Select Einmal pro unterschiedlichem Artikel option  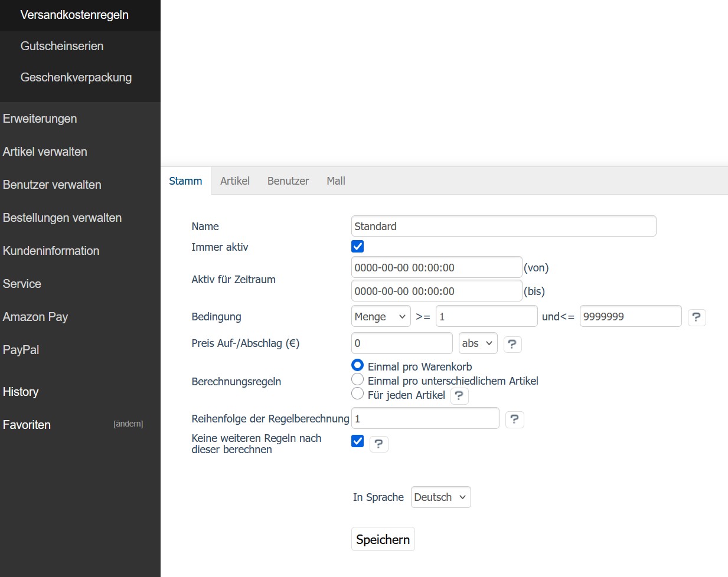point(357,379)
